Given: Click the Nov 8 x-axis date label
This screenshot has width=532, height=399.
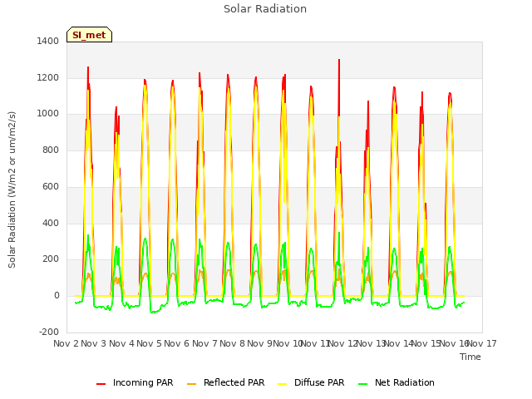Looking at the screenshot, I should [233, 343].
